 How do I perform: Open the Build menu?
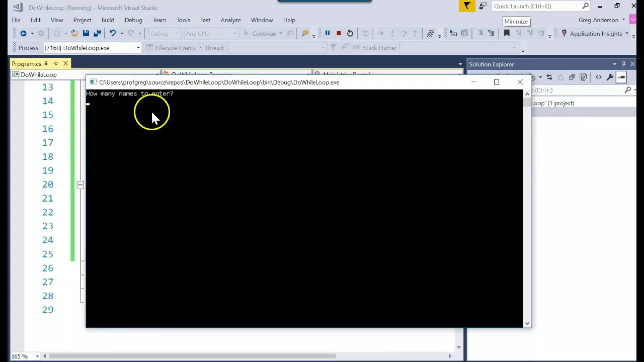108,20
